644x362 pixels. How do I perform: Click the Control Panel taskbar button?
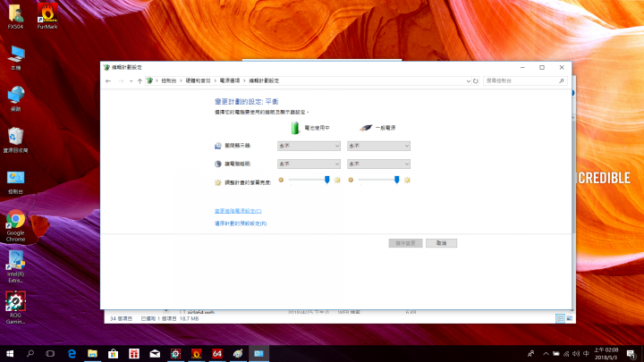[258, 353]
